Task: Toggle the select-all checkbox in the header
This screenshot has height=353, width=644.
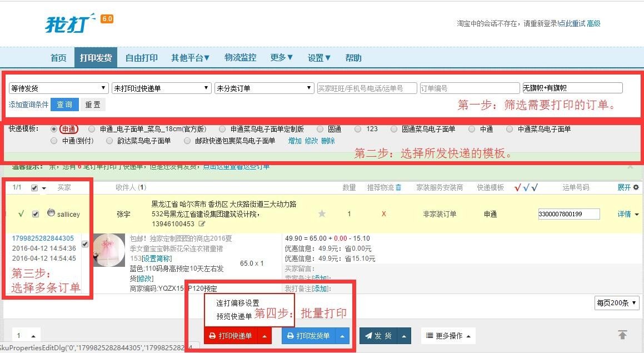Action: (34, 187)
